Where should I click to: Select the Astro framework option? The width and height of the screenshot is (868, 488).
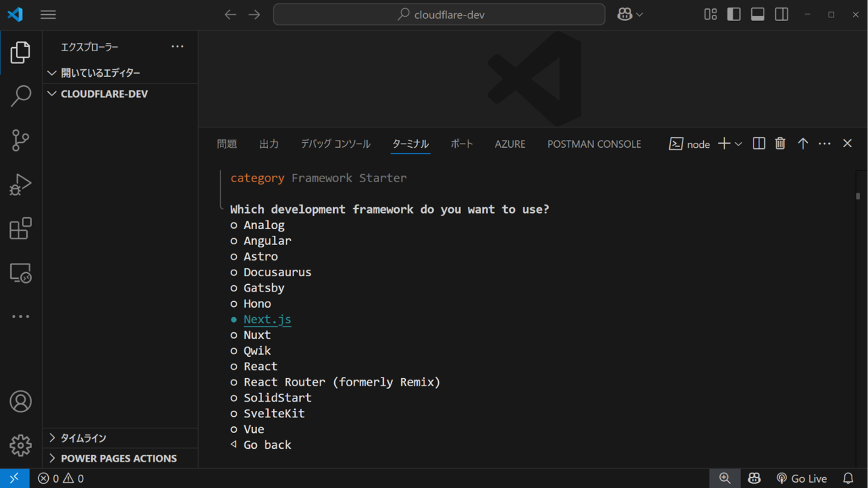261,256
